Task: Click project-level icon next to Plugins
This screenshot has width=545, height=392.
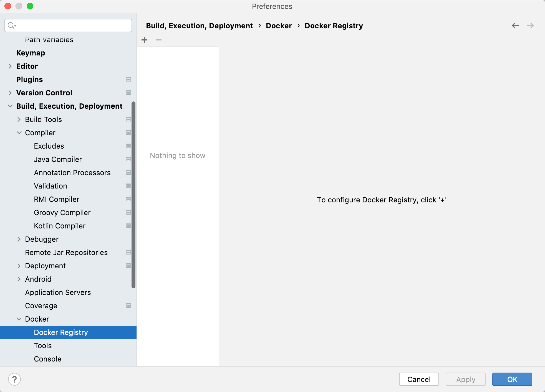Action: click(x=128, y=80)
